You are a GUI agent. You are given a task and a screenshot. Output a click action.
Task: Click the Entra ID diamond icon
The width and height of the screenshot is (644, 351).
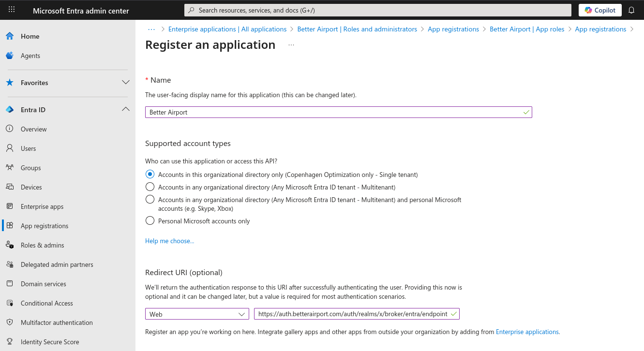10,110
